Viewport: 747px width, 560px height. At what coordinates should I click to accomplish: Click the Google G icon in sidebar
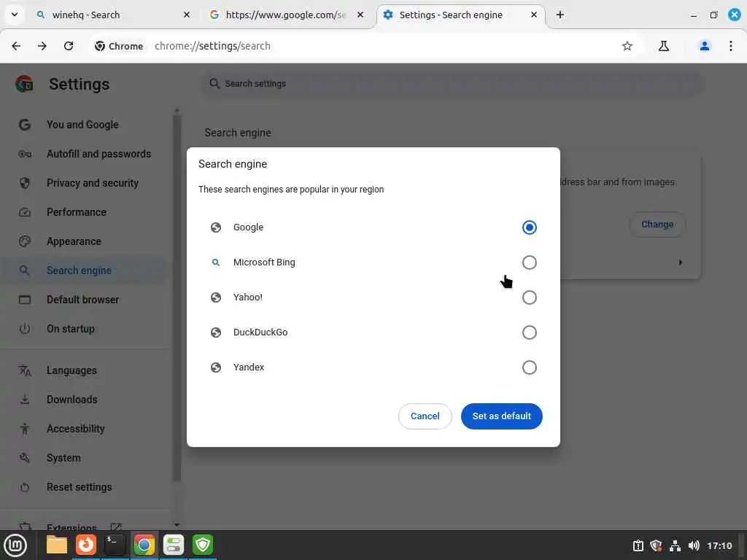point(24,125)
